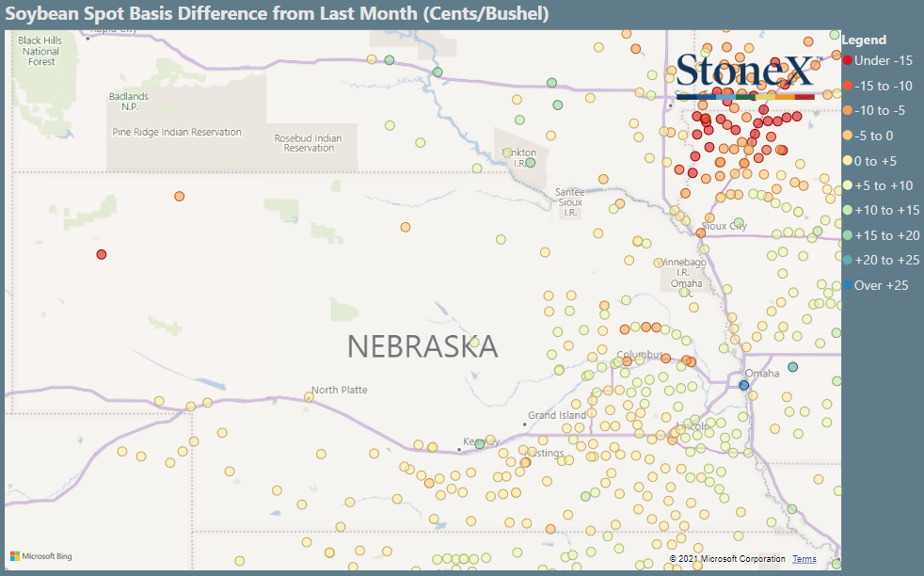
Task: Click the 'Over +25' blue legend swatch
Action: pyautogui.click(x=848, y=285)
